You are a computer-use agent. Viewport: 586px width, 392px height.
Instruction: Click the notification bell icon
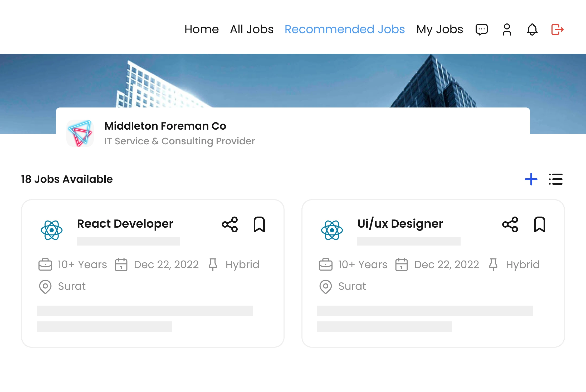531,29
